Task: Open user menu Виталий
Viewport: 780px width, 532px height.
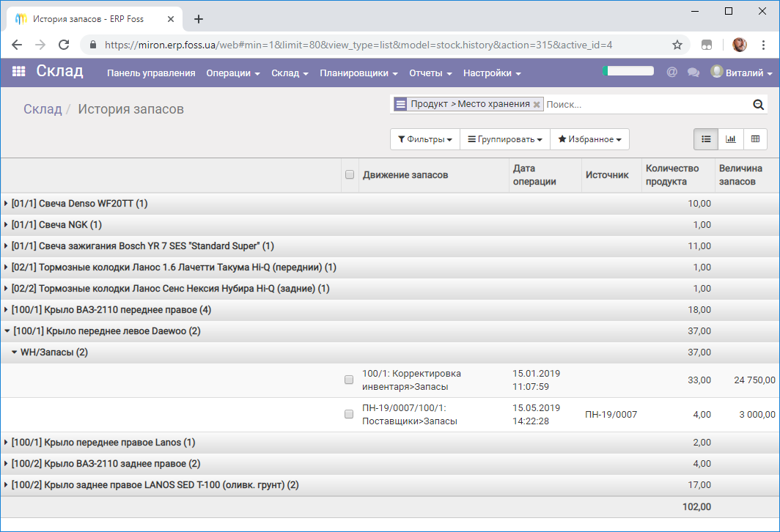Action: [x=741, y=73]
